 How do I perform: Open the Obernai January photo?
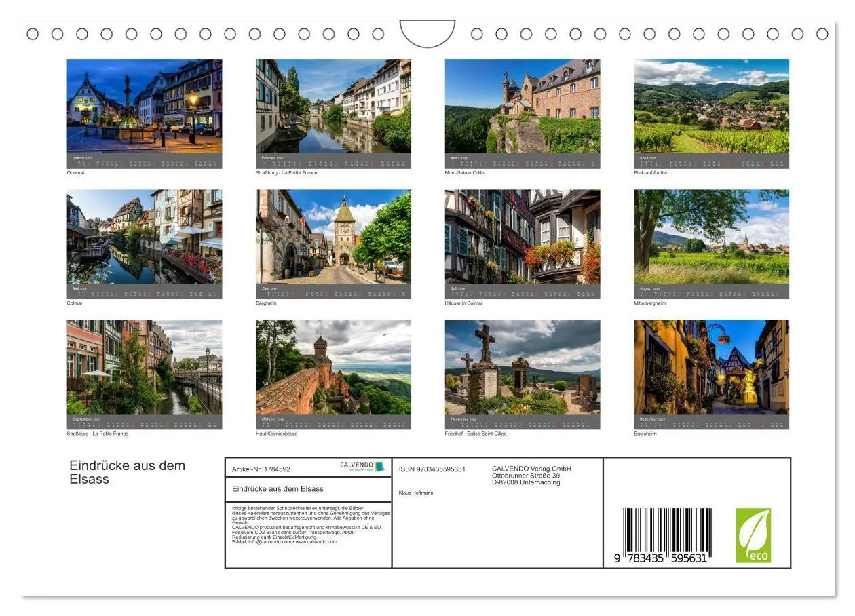(x=144, y=106)
